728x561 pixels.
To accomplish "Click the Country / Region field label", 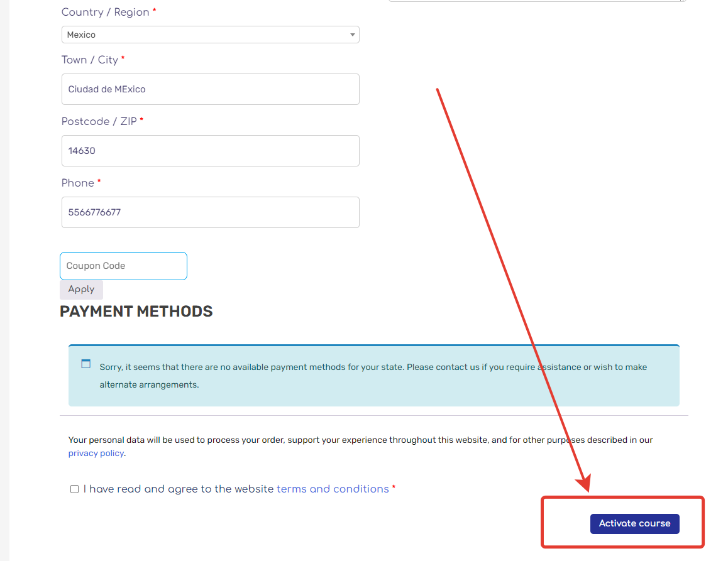I will tap(105, 12).
